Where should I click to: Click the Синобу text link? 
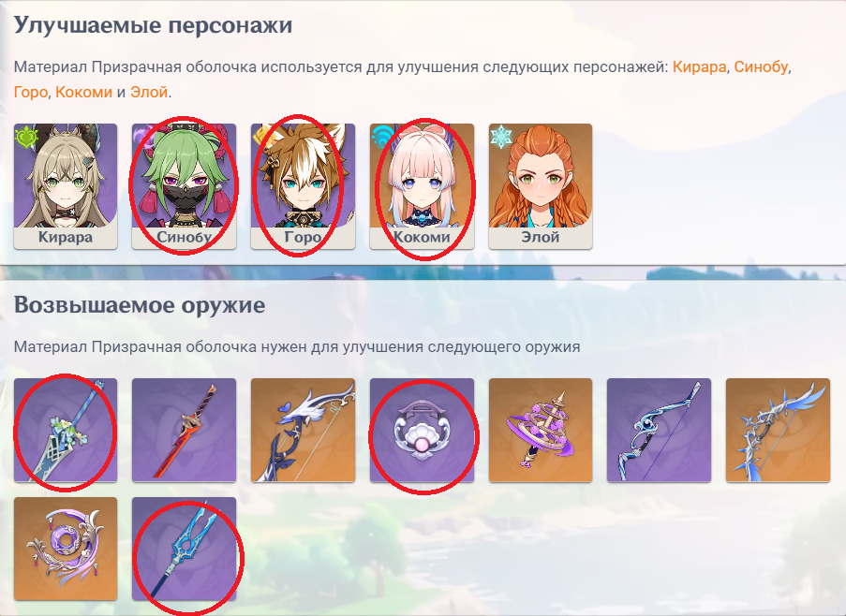tap(761, 67)
